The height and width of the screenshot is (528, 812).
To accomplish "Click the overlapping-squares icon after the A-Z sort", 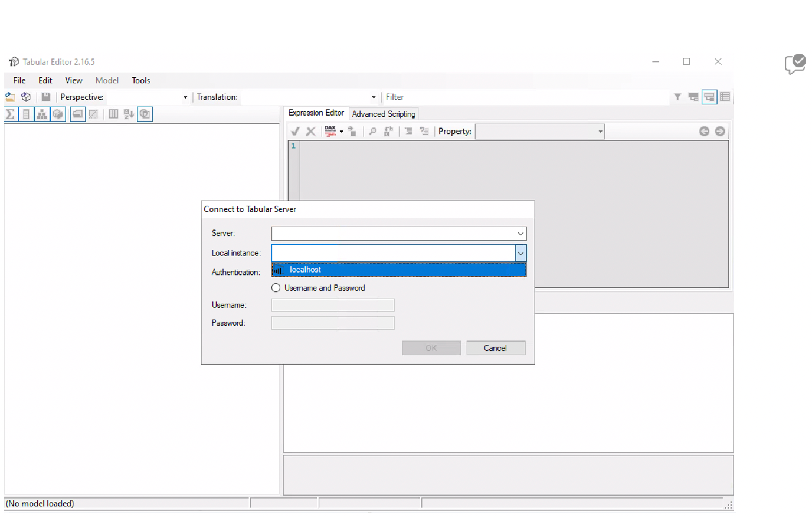I will pyautogui.click(x=145, y=114).
